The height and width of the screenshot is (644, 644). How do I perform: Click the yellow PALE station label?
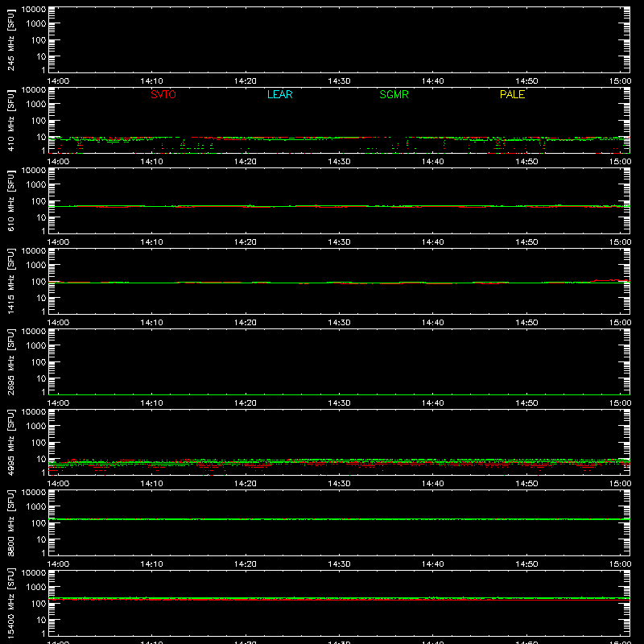512,94
